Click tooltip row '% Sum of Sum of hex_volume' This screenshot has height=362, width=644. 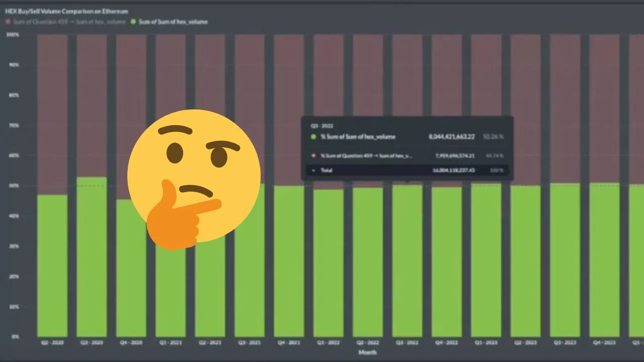pyautogui.click(x=408, y=137)
